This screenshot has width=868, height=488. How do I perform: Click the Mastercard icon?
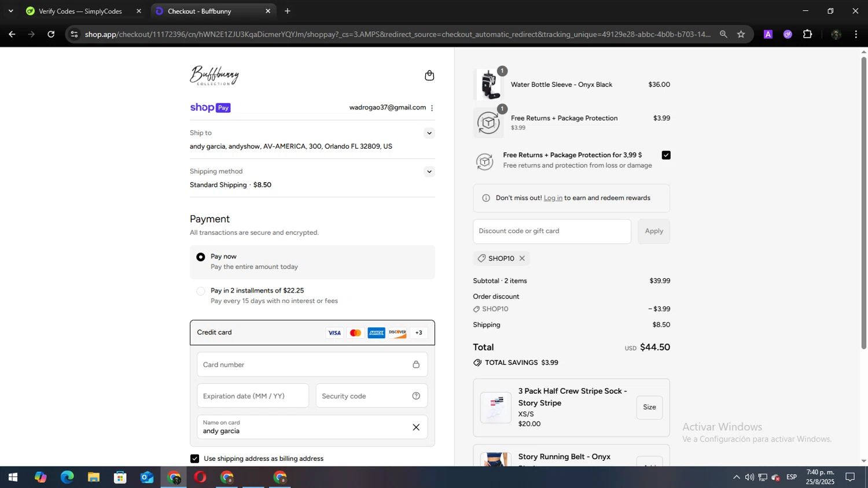coord(355,333)
